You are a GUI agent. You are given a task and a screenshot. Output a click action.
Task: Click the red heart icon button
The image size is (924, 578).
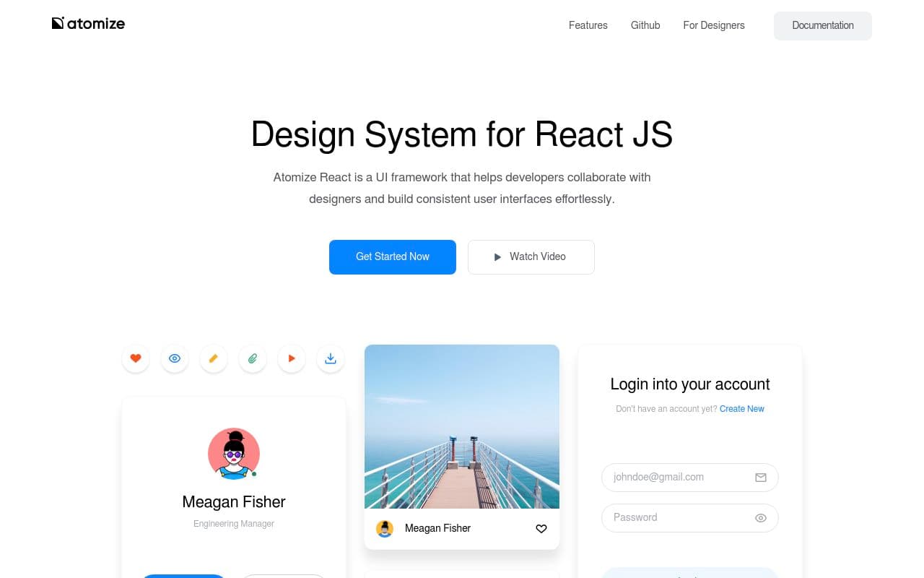136,358
